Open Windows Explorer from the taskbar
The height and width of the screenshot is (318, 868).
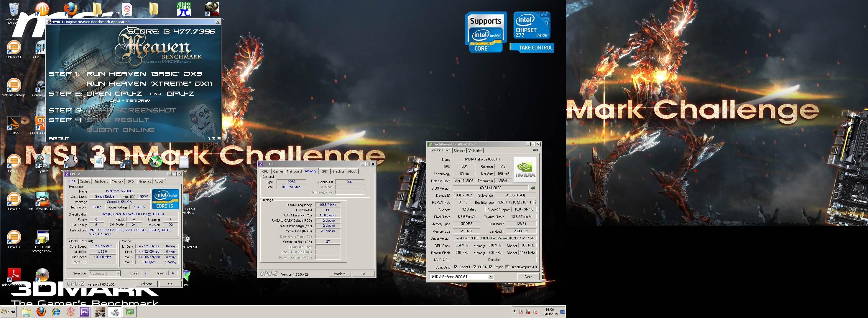26,312
